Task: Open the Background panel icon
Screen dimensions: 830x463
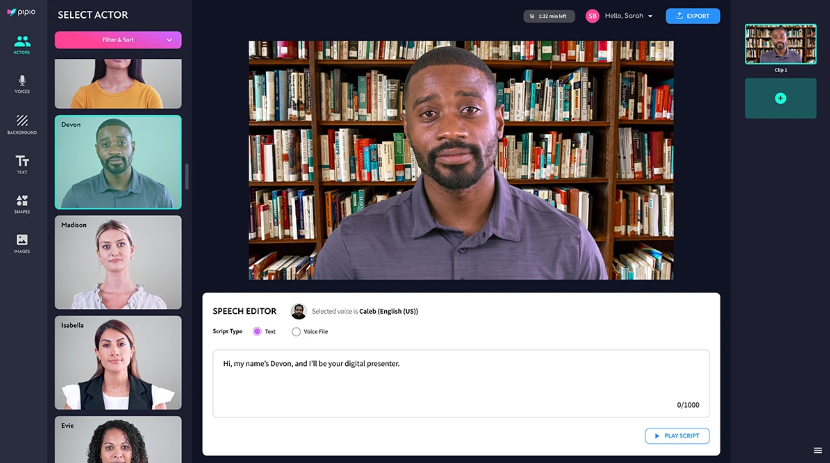Action: pos(22,124)
